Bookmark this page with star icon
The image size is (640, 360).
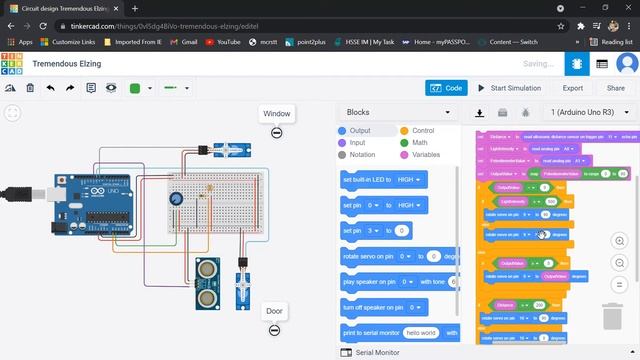[561, 26]
